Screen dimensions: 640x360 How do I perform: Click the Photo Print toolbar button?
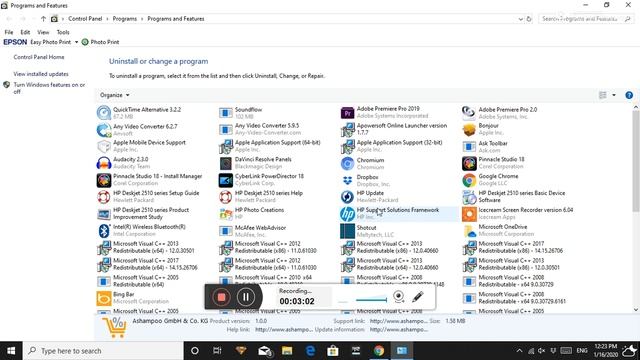point(100,42)
